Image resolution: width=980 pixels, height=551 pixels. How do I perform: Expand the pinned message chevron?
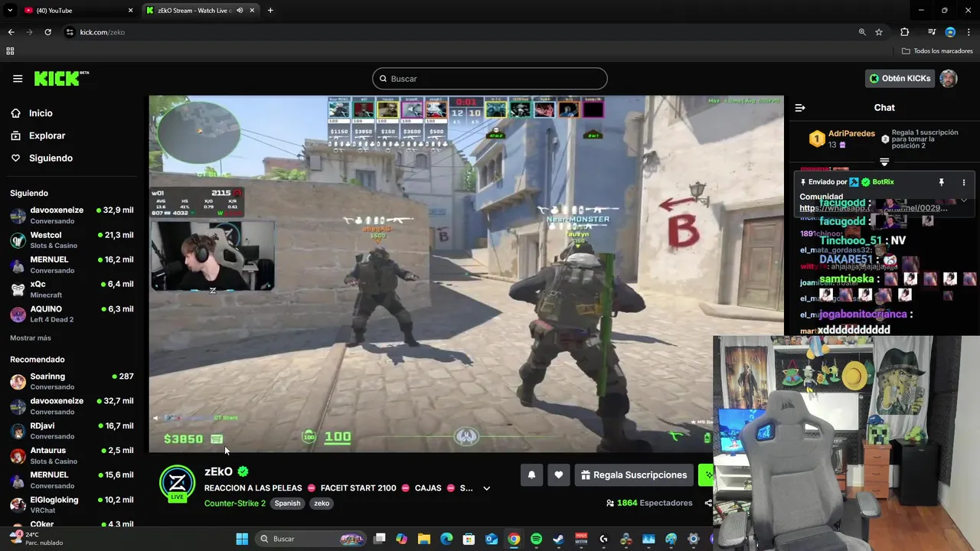pos(963,200)
